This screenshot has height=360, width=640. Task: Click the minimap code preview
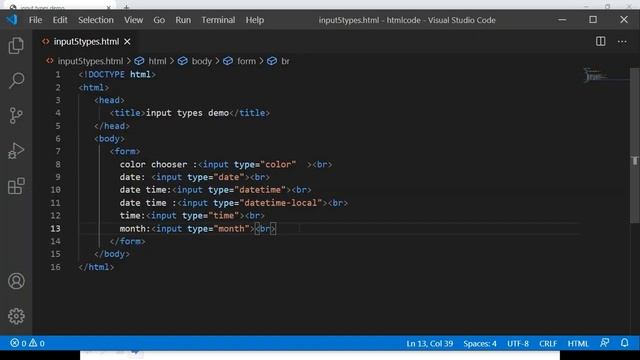point(595,75)
